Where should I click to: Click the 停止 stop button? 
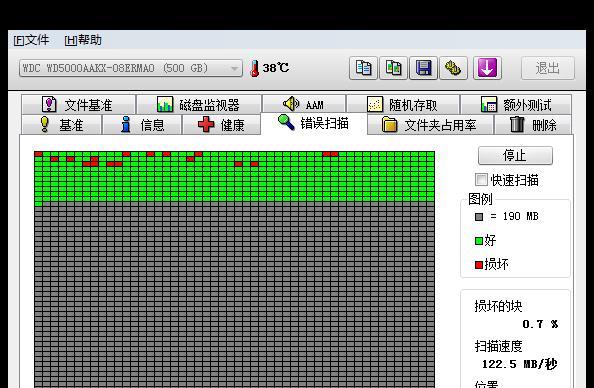click(x=515, y=155)
